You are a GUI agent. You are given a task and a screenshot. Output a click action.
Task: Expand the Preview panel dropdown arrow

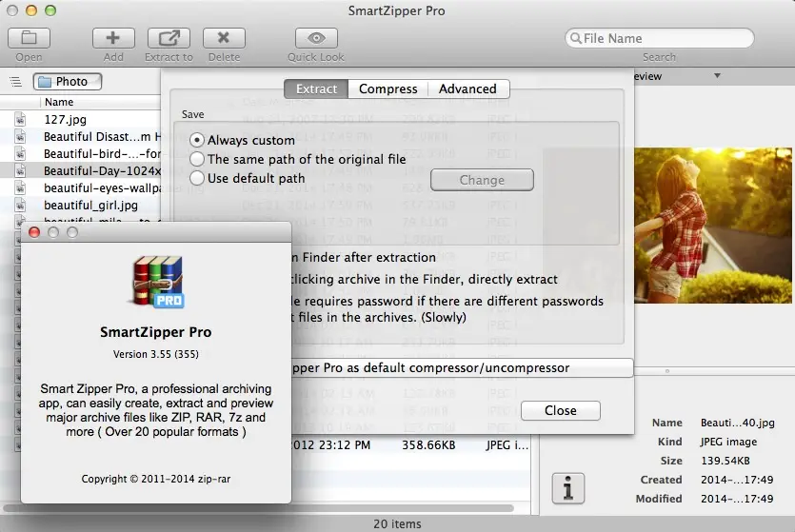[717, 76]
